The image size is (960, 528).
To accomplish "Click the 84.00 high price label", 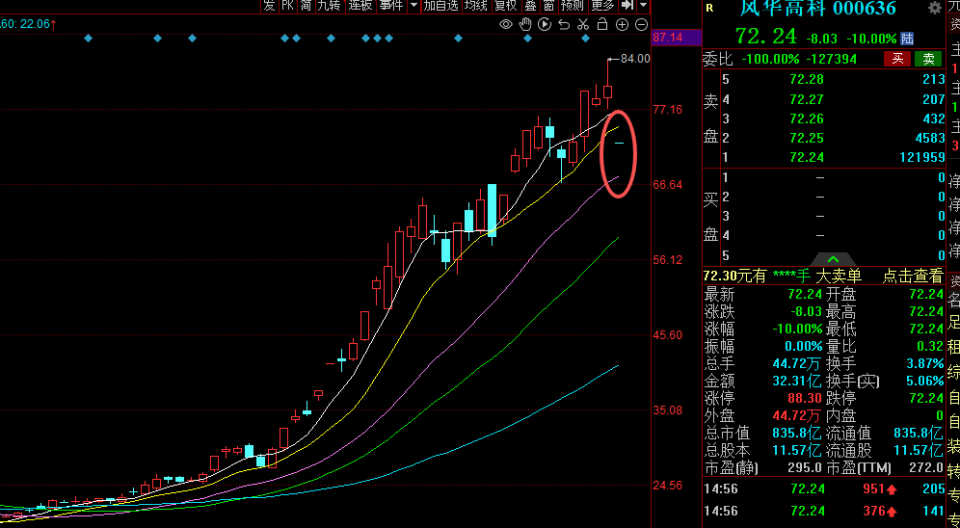I will click(636, 59).
